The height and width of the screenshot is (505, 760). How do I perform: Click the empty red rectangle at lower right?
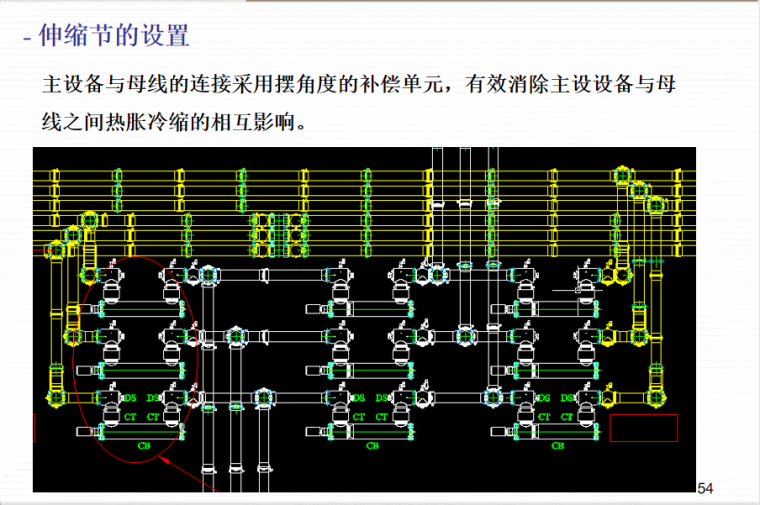tap(643, 428)
